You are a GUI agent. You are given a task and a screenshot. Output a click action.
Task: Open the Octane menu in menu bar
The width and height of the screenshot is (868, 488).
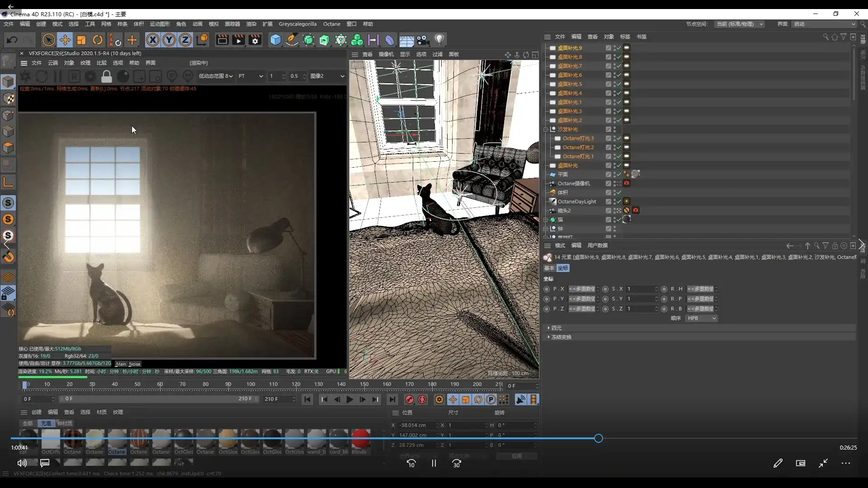(x=331, y=24)
